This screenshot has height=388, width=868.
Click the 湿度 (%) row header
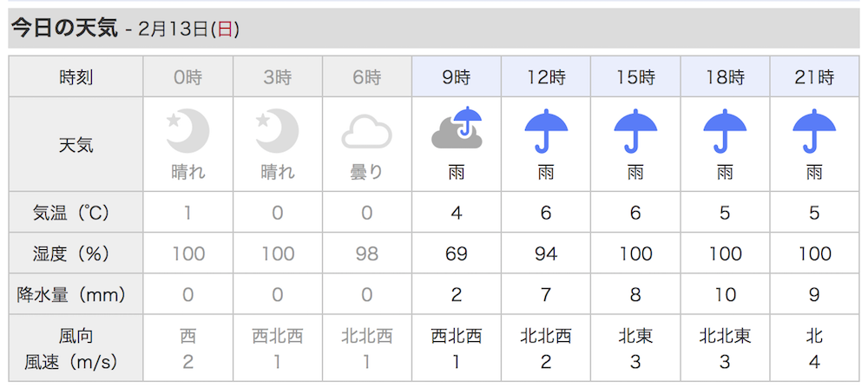point(76,253)
